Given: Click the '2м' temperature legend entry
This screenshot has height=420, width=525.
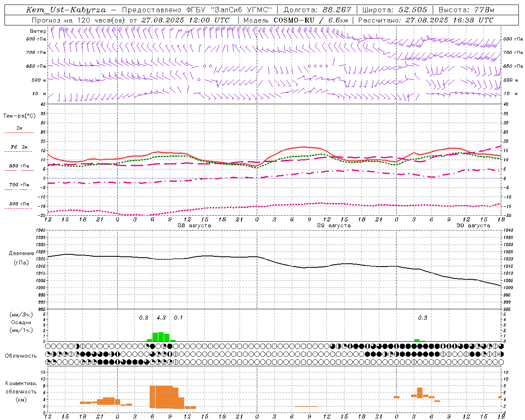Looking at the screenshot, I should 19,128.
